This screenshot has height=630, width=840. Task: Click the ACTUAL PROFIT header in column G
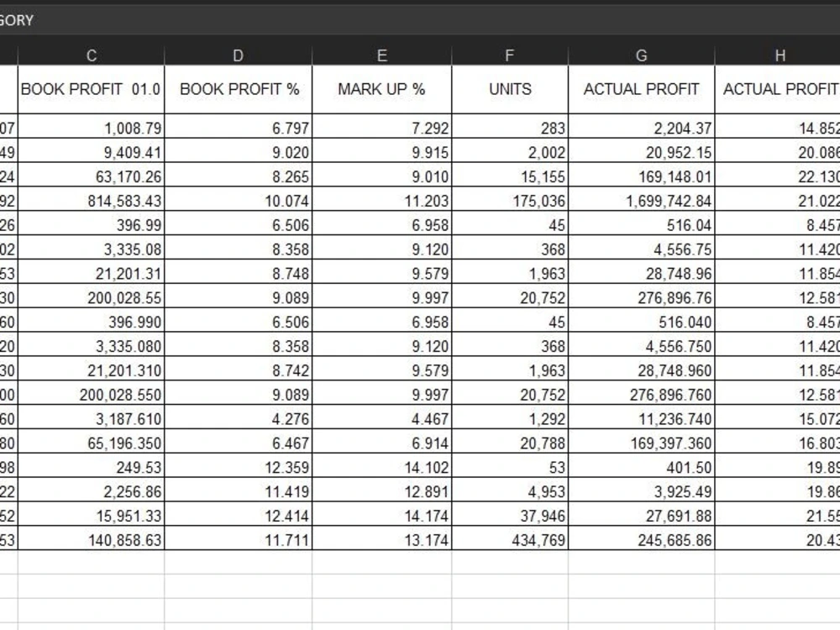click(x=641, y=90)
